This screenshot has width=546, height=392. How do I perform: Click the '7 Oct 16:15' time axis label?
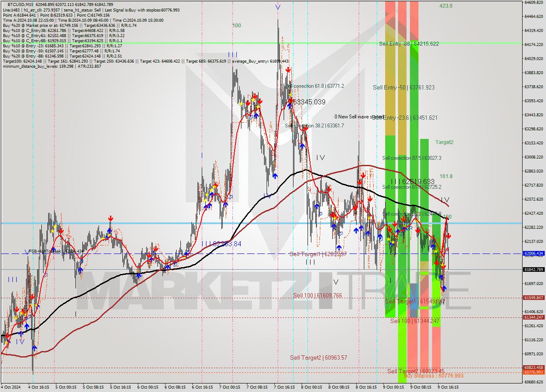(284, 387)
